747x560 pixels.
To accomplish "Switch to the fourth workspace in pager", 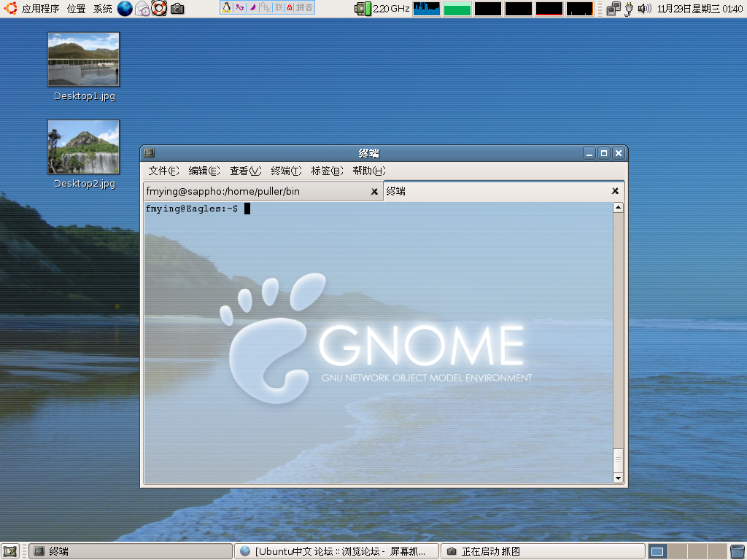I will 717,552.
